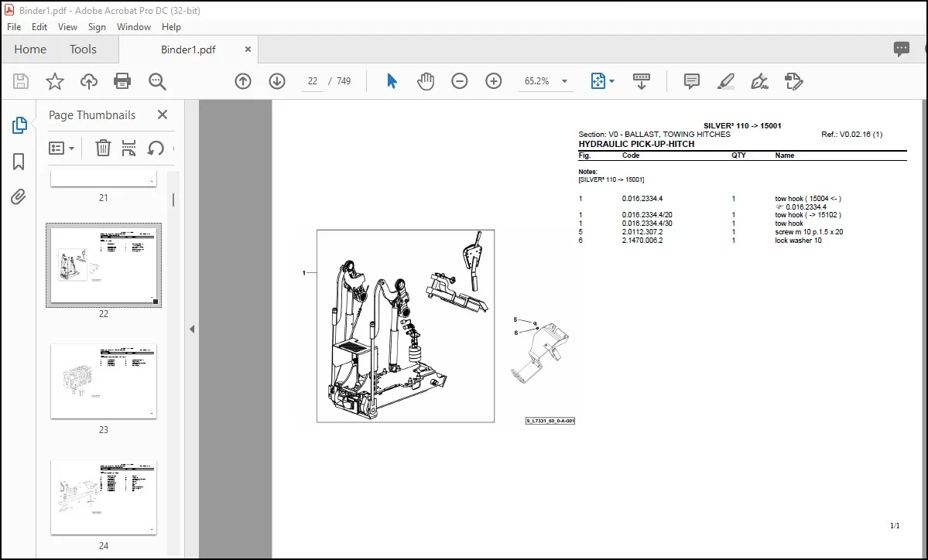Close the Binder1.pdf tab
Viewport: 928px width, 560px height.
[248, 49]
